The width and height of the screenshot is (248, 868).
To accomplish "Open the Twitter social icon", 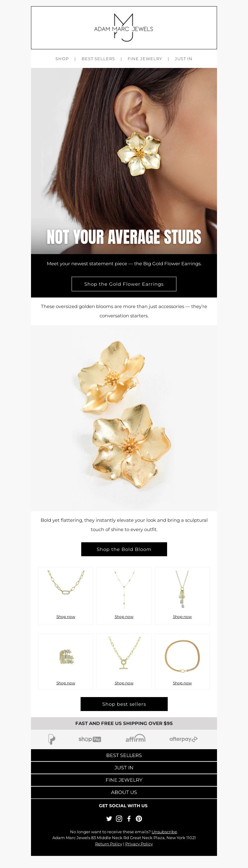I will pos(109,818).
